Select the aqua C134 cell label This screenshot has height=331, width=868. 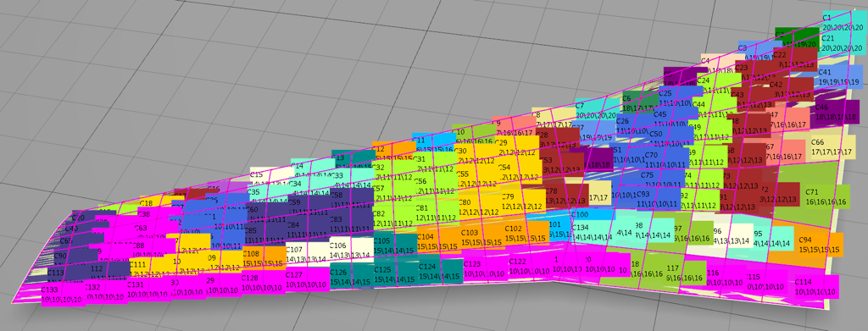593,232
